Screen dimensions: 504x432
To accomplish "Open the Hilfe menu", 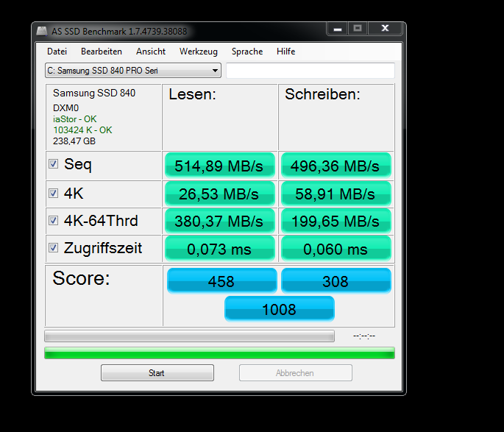I will coord(285,52).
